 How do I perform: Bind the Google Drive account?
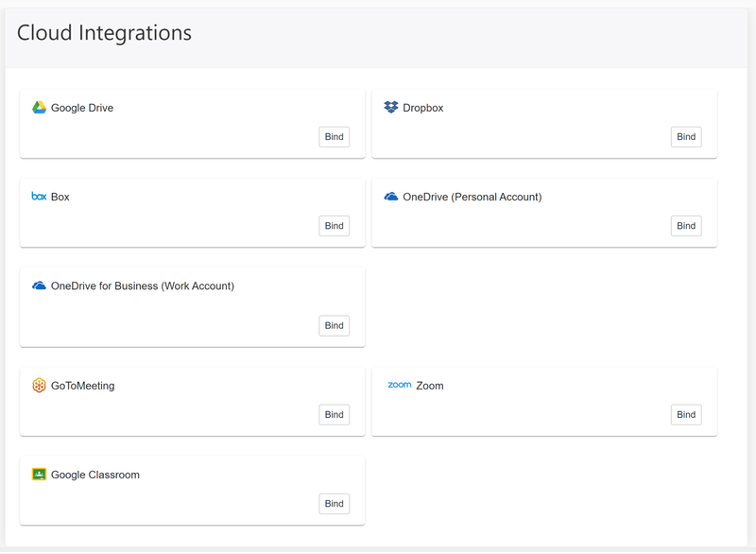tap(335, 137)
